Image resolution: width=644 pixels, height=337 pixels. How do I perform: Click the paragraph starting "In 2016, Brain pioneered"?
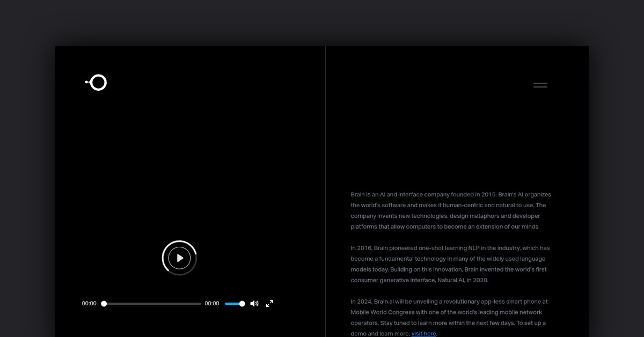450,264
